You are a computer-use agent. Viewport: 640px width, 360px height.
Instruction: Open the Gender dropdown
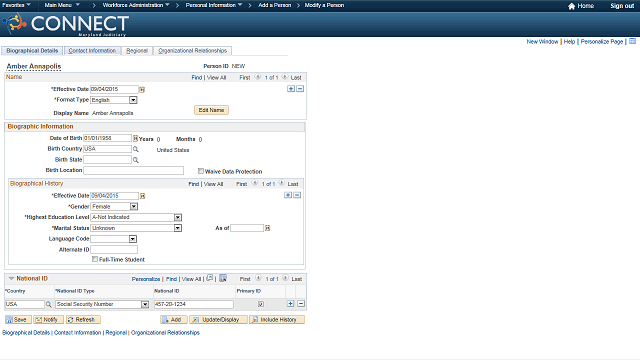pos(133,207)
